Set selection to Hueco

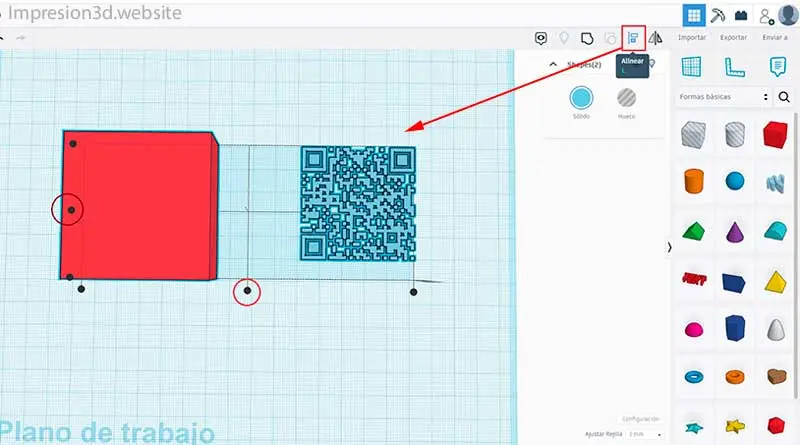(x=626, y=98)
